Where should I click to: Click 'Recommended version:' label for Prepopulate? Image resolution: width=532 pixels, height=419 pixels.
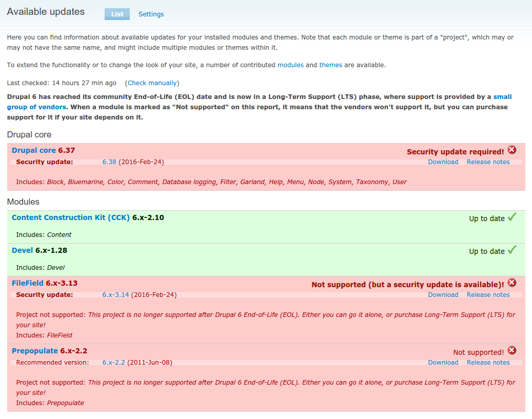(52, 363)
